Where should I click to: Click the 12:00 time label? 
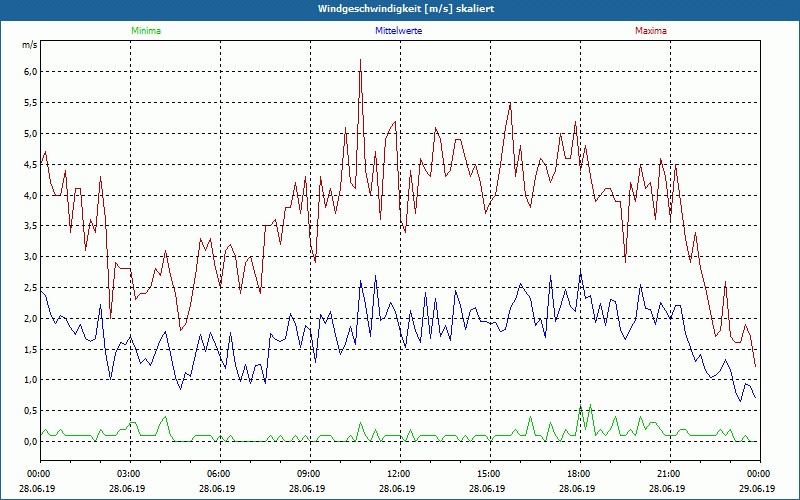pos(400,474)
